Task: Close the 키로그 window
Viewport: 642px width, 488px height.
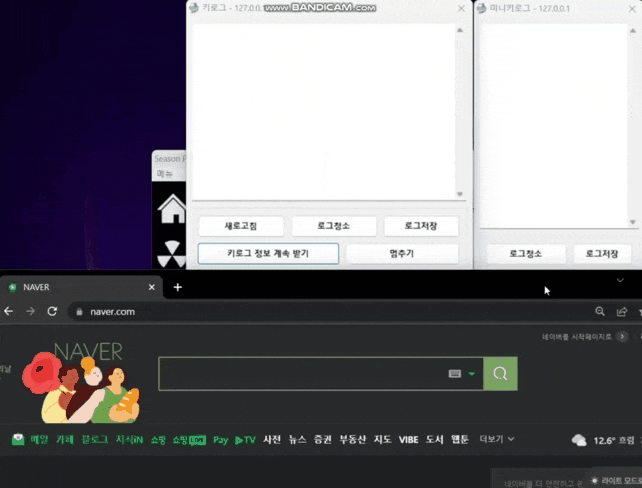Action: (461, 9)
